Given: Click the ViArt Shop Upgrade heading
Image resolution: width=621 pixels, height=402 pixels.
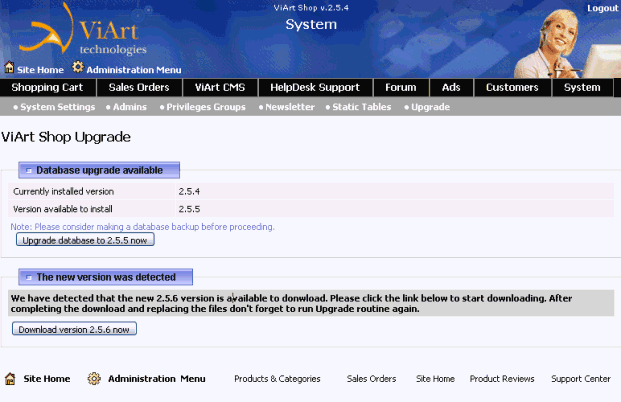Looking at the screenshot, I should [x=66, y=137].
